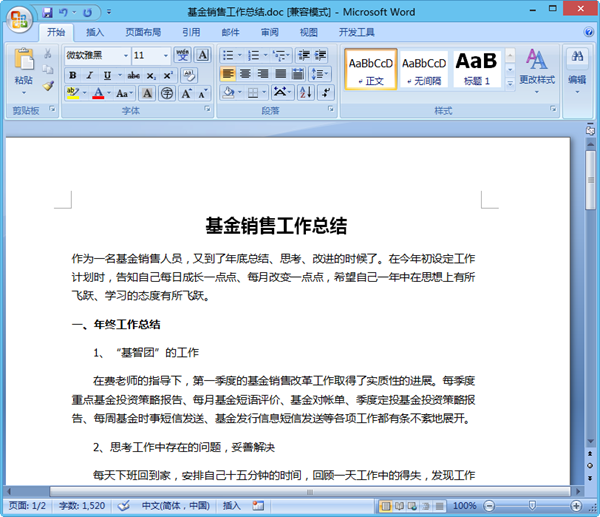
Task: Save document via quick access toolbar
Action: tap(47, 13)
